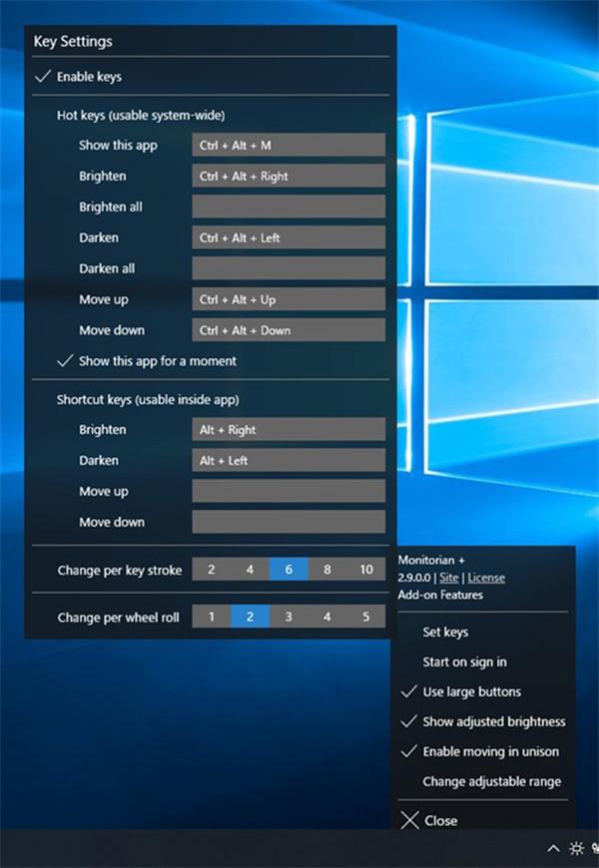Set change per wheel roll to 4
This screenshot has width=599, height=868.
click(x=326, y=617)
